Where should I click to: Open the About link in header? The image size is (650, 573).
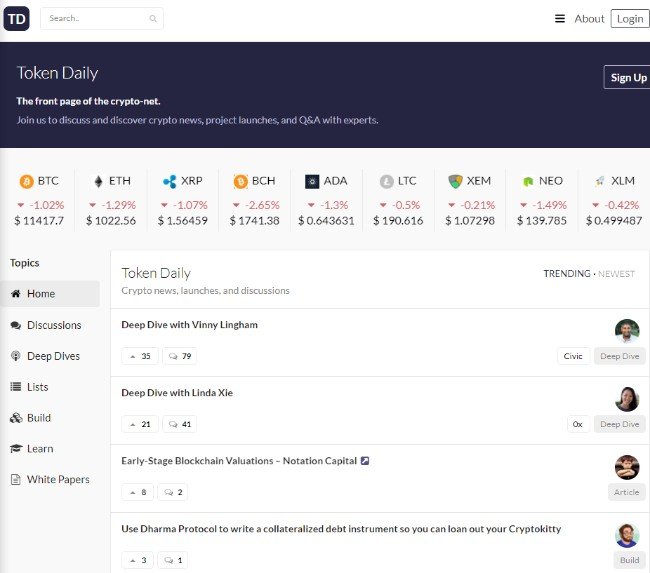coord(589,19)
